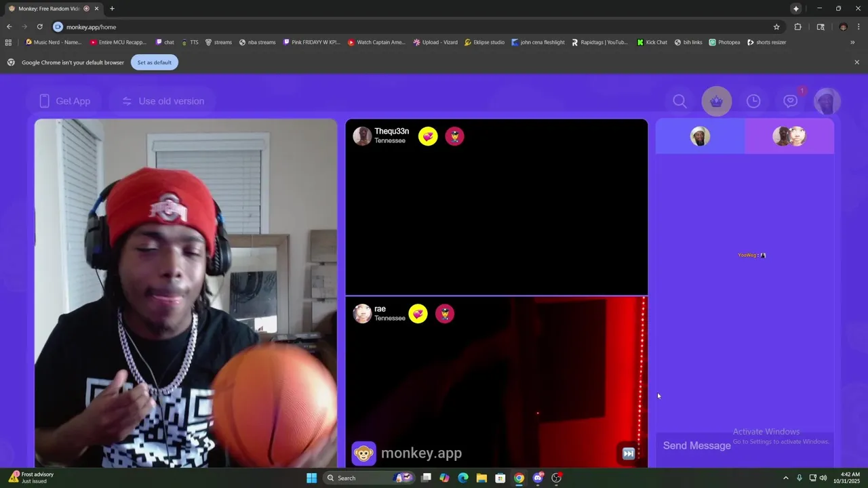This screenshot has width=868, height=488.
Task: Open the crown premium icon
Action: coord(717,102)
